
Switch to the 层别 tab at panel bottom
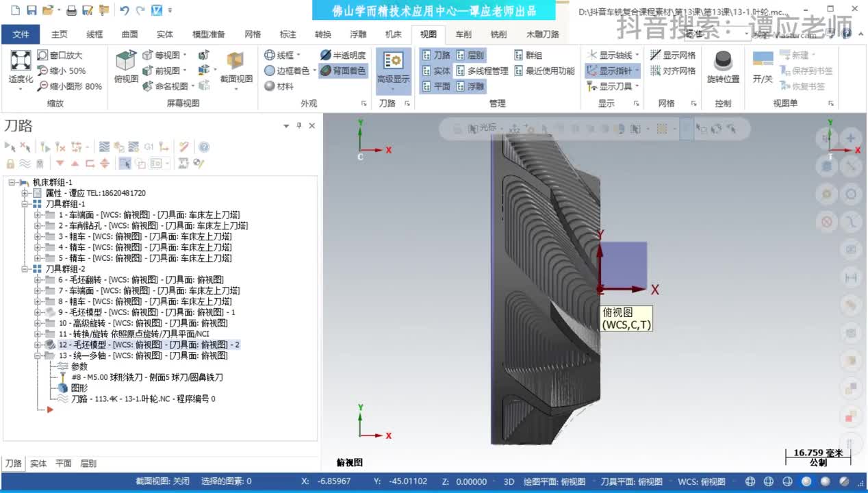(88, 464)
